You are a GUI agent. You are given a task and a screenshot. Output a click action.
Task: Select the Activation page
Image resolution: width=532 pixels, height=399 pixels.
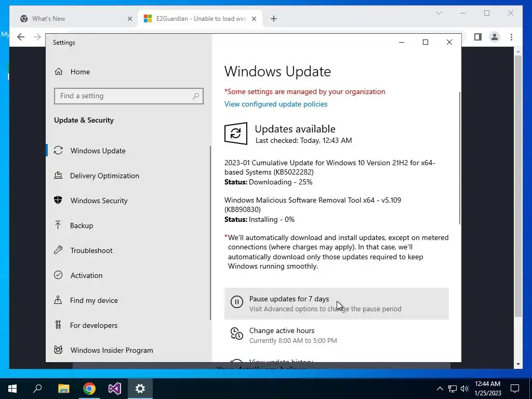[86, 275]
